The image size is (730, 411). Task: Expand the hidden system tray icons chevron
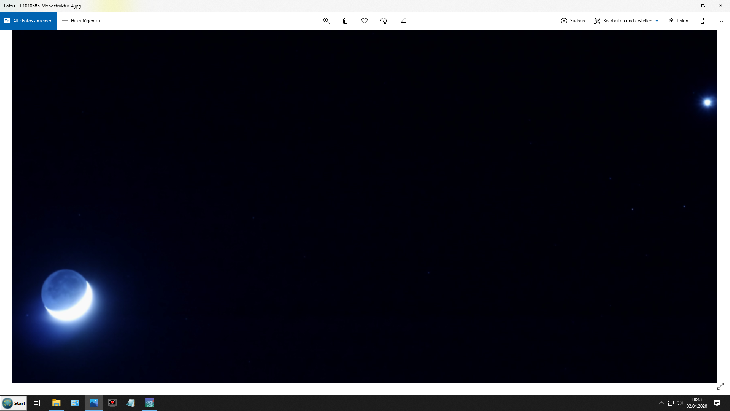point(660,403)
